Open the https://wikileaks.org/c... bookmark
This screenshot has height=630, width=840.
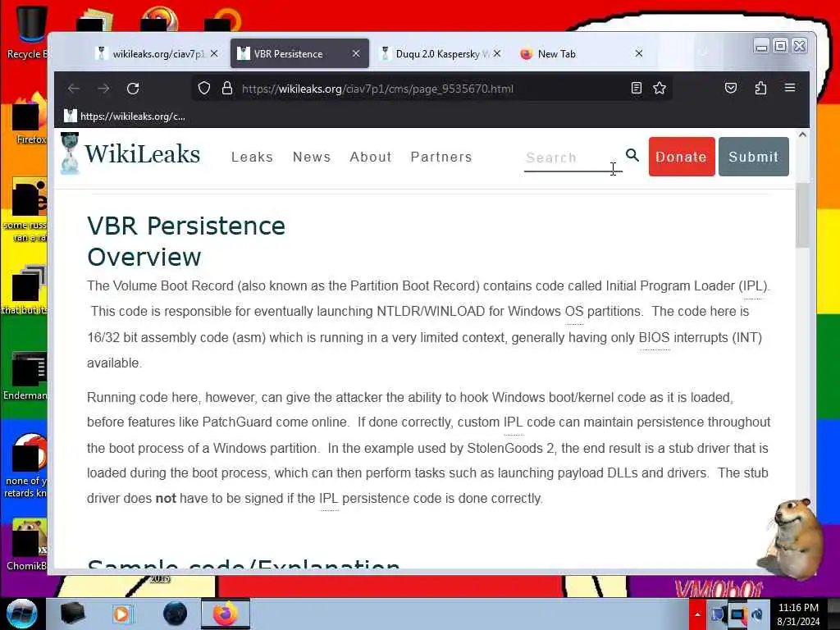(125, 116)
